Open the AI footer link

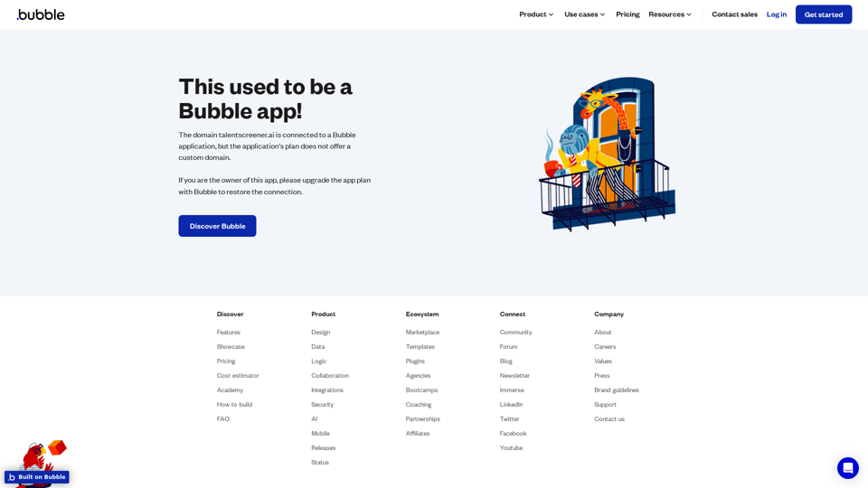pyautogui.click(x=314, y=418)
